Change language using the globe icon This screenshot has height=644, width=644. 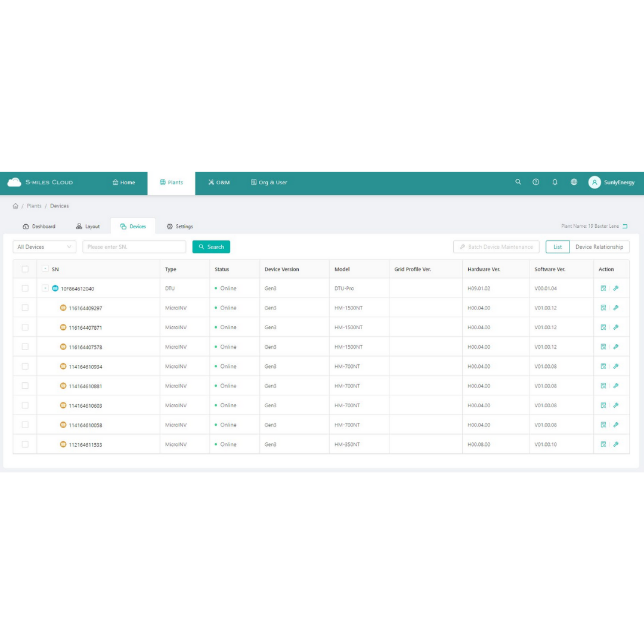click(574, 182)
